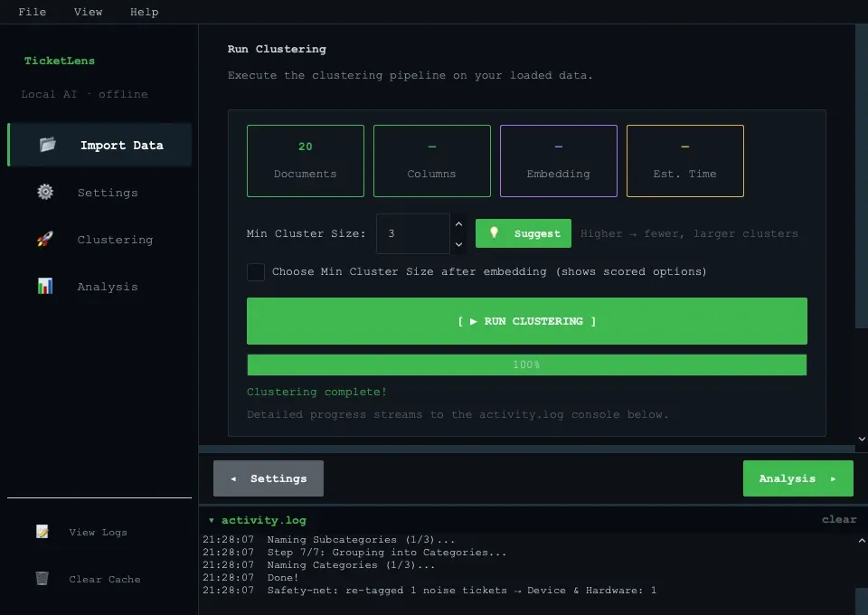Click 'Naming Subcategories (1/3)...' log line
This screenshot has width=868, height=615.
[x=361, y=539]
